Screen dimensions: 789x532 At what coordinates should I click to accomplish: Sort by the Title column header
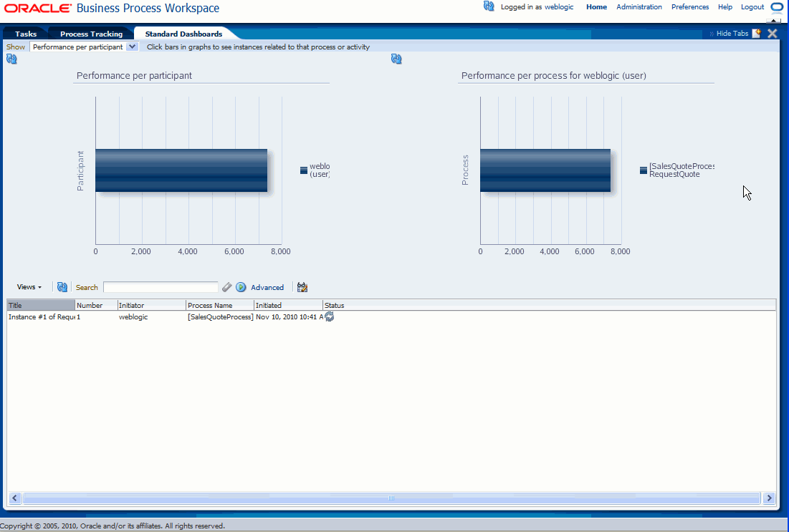[x=41, y=305]
